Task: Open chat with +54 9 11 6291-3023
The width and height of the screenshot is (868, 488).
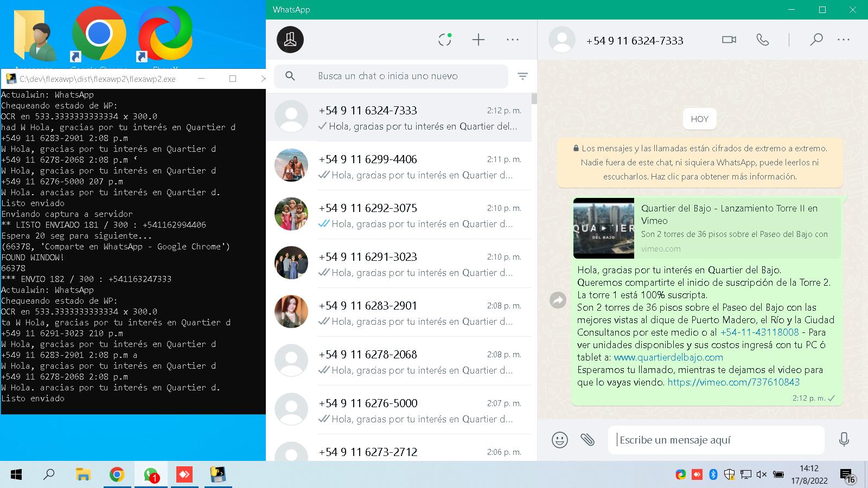Action: coord(399,264)
